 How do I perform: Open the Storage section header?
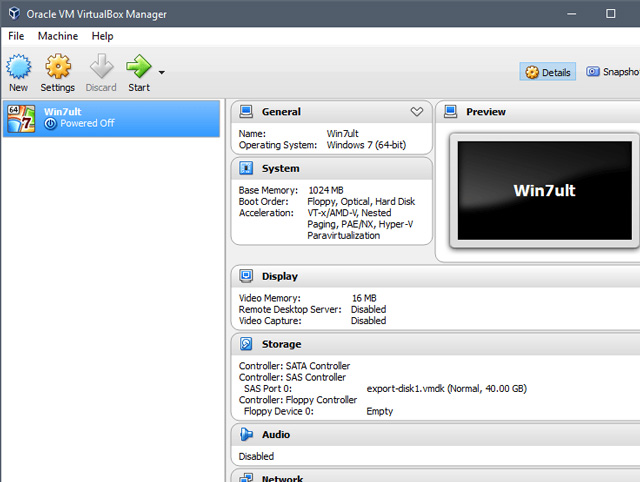click(281, 344)
